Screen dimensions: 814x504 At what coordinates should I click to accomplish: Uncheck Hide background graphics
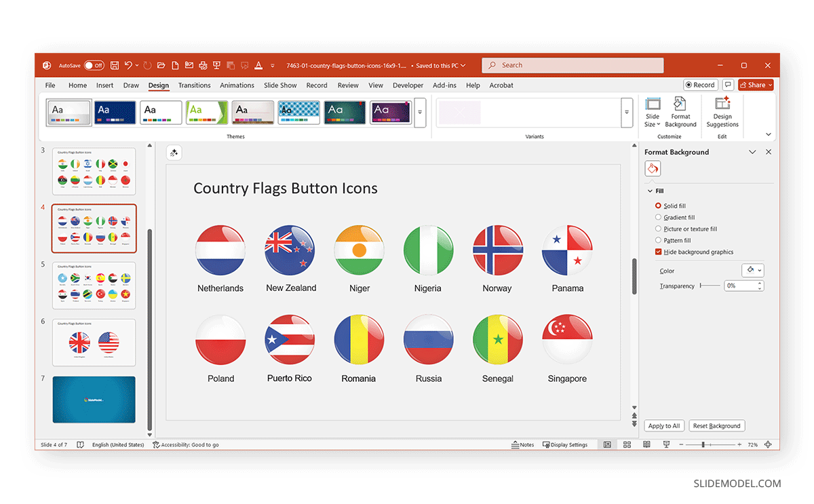657,252
